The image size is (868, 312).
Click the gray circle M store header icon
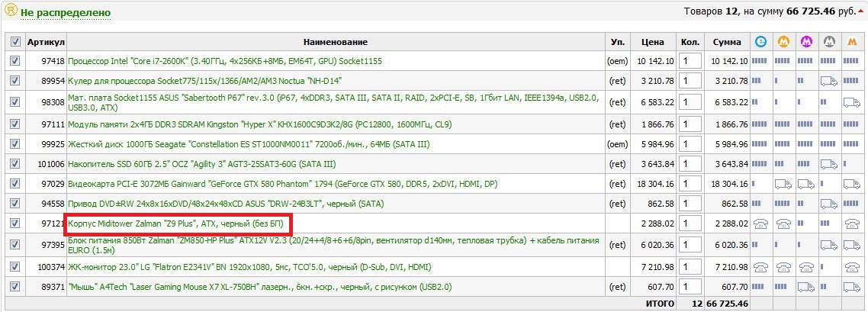828,41
